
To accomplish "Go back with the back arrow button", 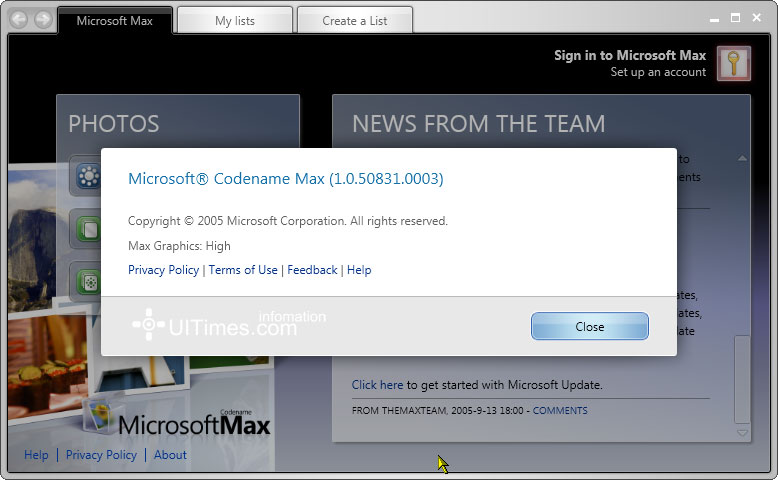I will pos(19,20).
